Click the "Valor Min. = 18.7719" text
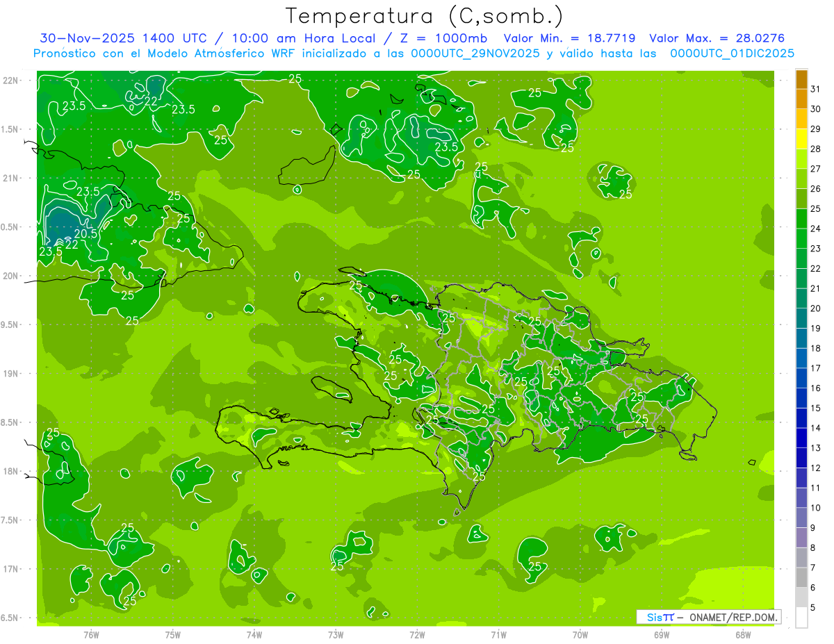The width and height of the screenshot is (834, 644). 569,38
